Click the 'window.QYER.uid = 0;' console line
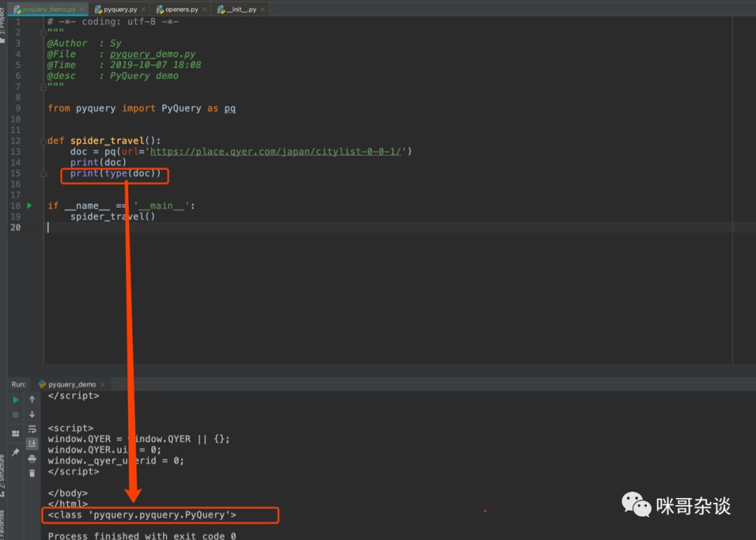Viewport: 756px width, 540px height. click(x=104, y=450)
